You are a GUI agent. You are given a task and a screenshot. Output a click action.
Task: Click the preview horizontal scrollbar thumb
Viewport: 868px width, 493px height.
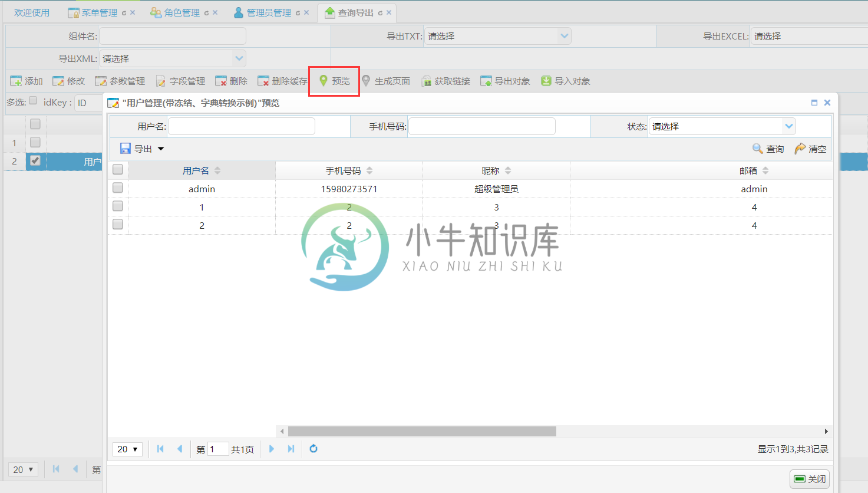[x=422, y=432]
